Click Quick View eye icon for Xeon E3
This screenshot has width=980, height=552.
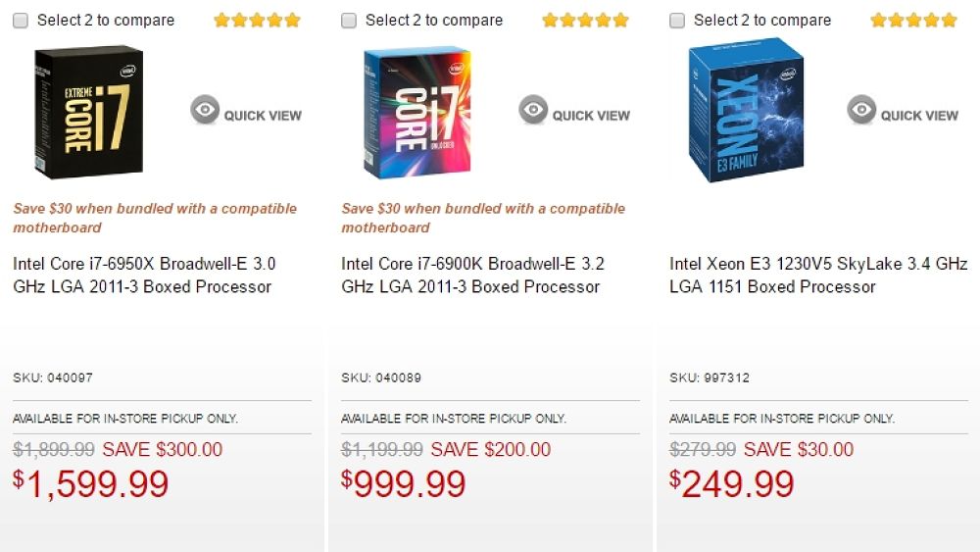[861, 110]
